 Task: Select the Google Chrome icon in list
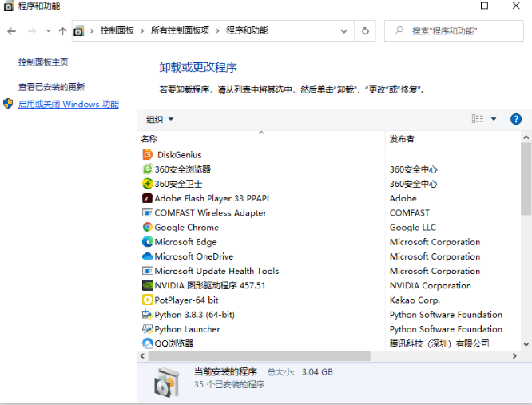pyautogui.click(x=147, y=228)
